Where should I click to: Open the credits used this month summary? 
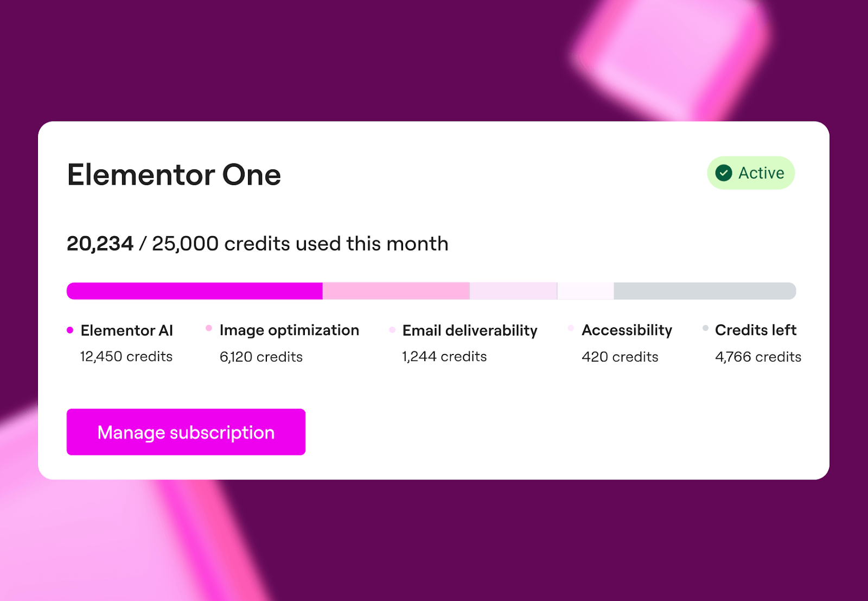coord(257,243)
